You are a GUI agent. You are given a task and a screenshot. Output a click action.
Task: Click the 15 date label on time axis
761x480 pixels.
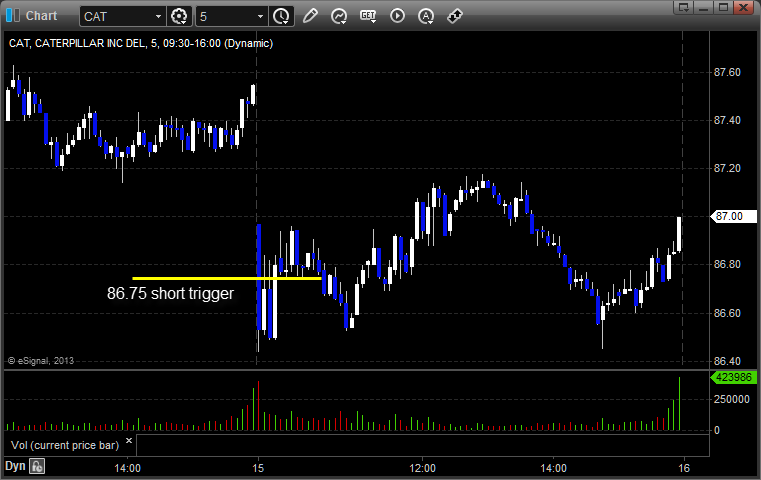click(258, 468)
